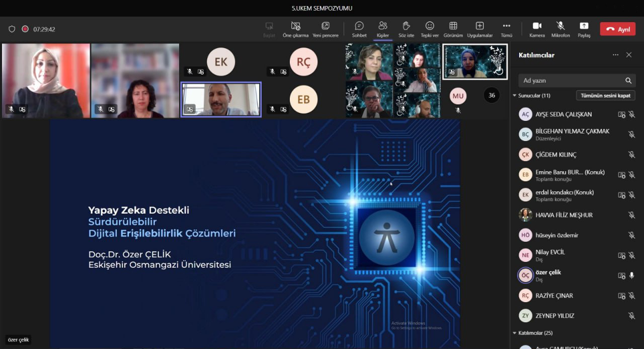Mute özer çelik's microphone in list
The image size is (644, 349).
point(631,275)
